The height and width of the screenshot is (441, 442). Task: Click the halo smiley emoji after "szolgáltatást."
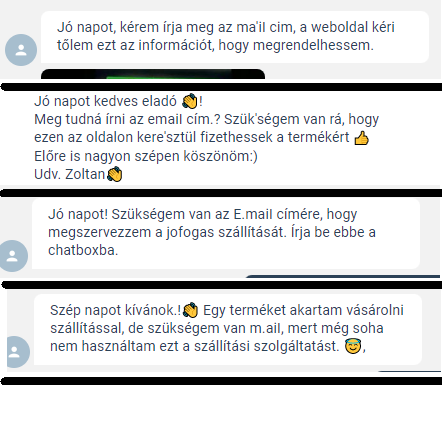353,346
